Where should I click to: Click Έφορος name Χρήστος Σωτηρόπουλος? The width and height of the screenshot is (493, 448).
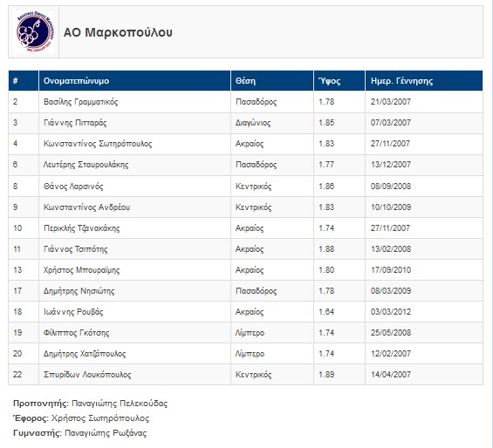100,418
